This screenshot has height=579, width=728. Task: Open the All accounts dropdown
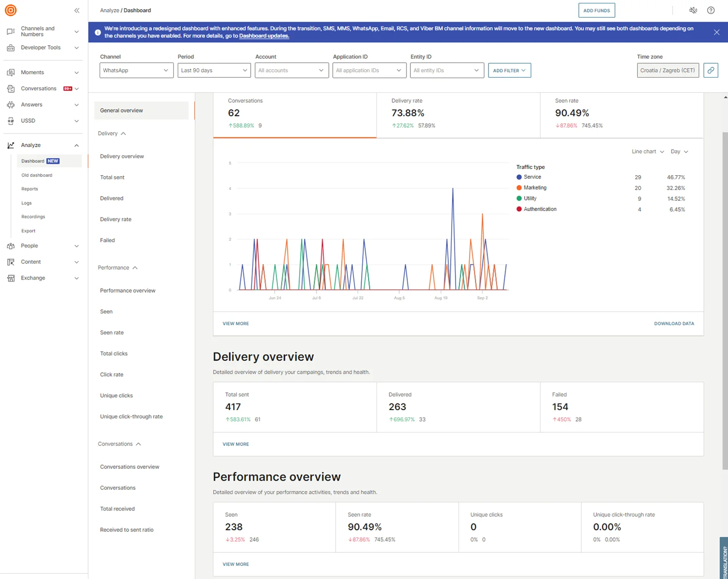[x=291, y=70]
